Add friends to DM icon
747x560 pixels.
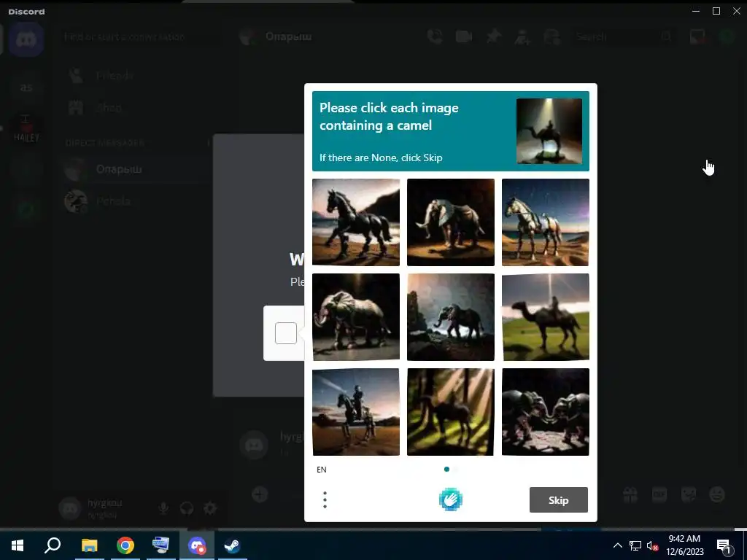coord(522,36)
